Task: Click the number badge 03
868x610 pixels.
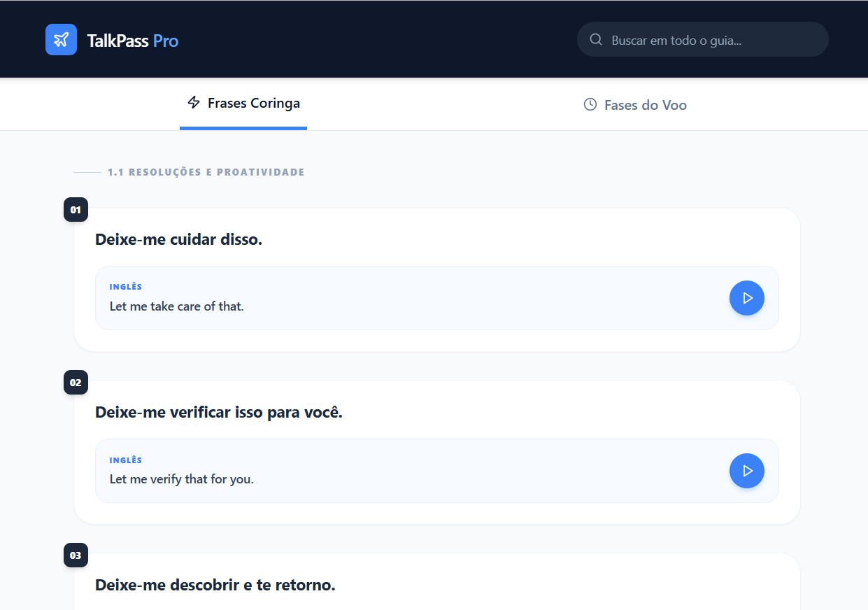Action: (76, 555)
